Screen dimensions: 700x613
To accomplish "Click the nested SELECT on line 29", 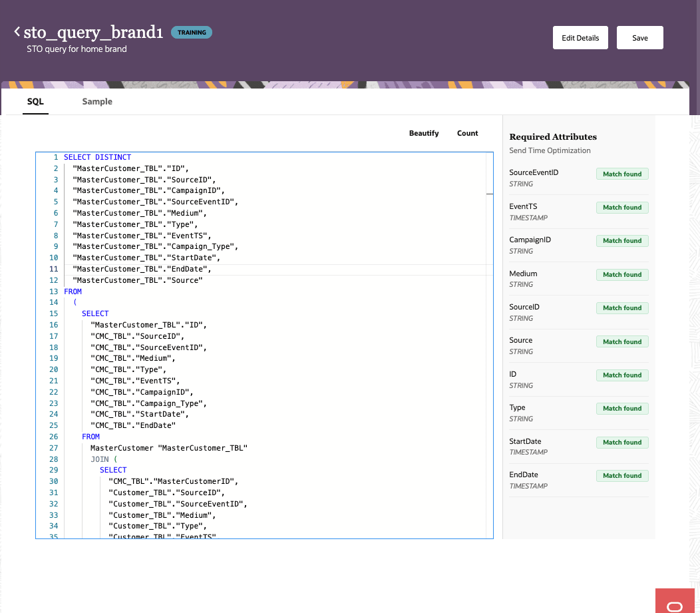I will [113, 470].
